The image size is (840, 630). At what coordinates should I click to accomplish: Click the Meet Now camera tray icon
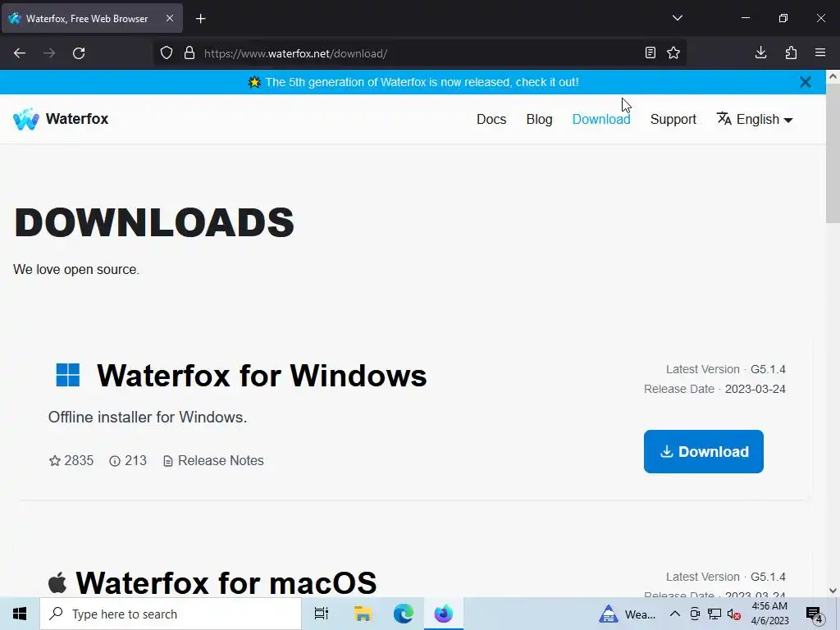[695, 614]
